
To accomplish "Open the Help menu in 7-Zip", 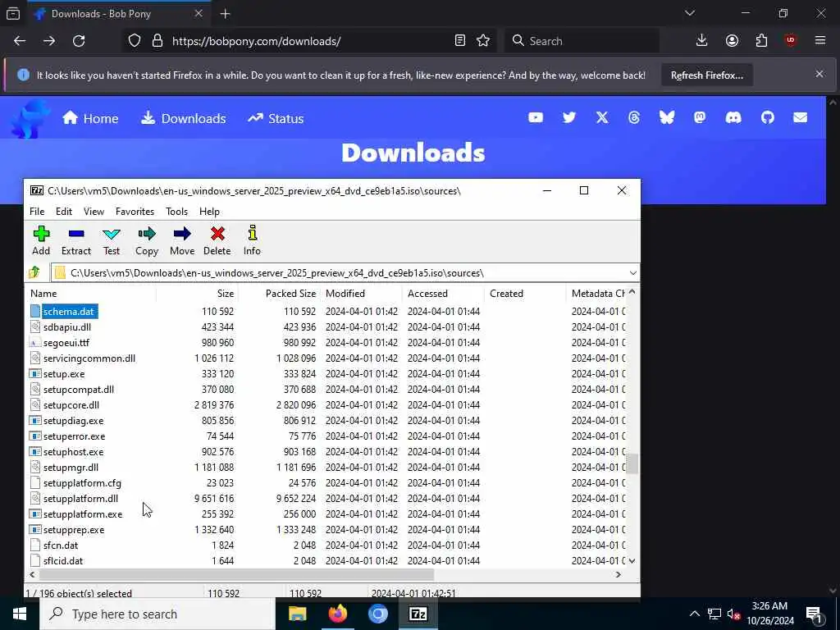I will click(209, 211).
